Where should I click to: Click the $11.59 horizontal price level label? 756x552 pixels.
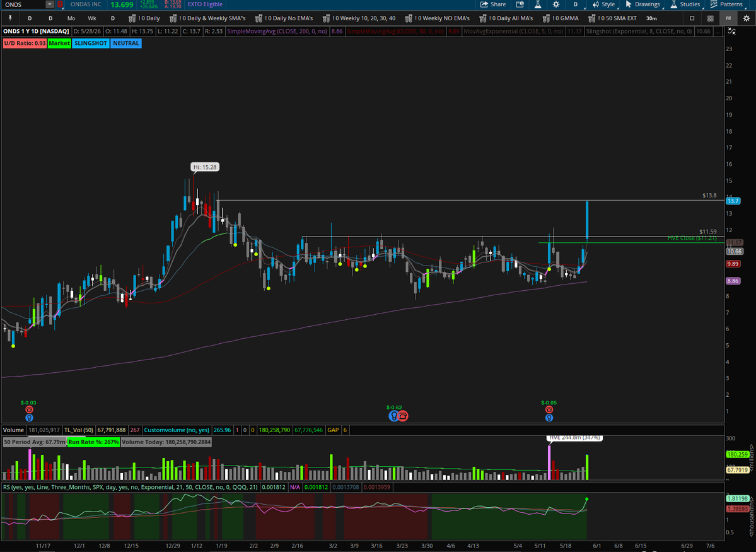pyautogui.click(x=708, y=232)
